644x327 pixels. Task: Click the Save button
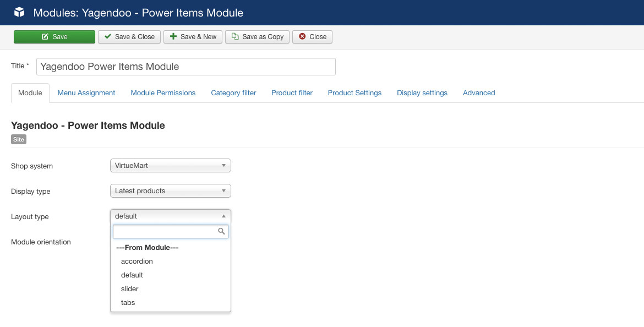coord(54,36)
